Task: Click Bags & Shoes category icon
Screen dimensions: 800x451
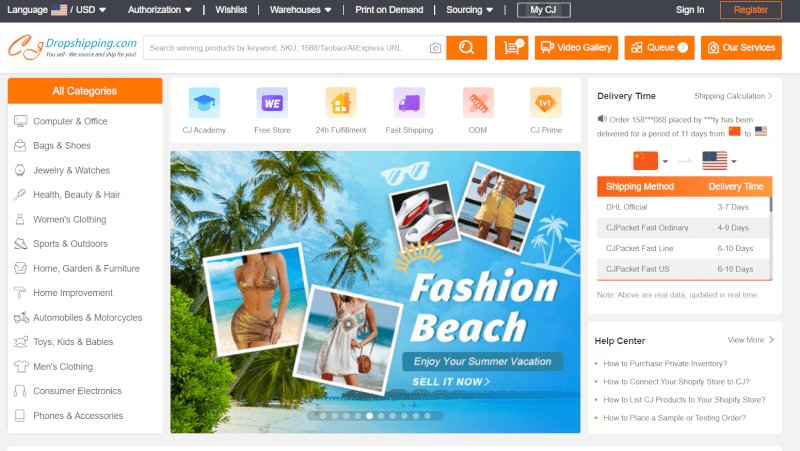Action: pyautogui.click(x=20, y=145)
